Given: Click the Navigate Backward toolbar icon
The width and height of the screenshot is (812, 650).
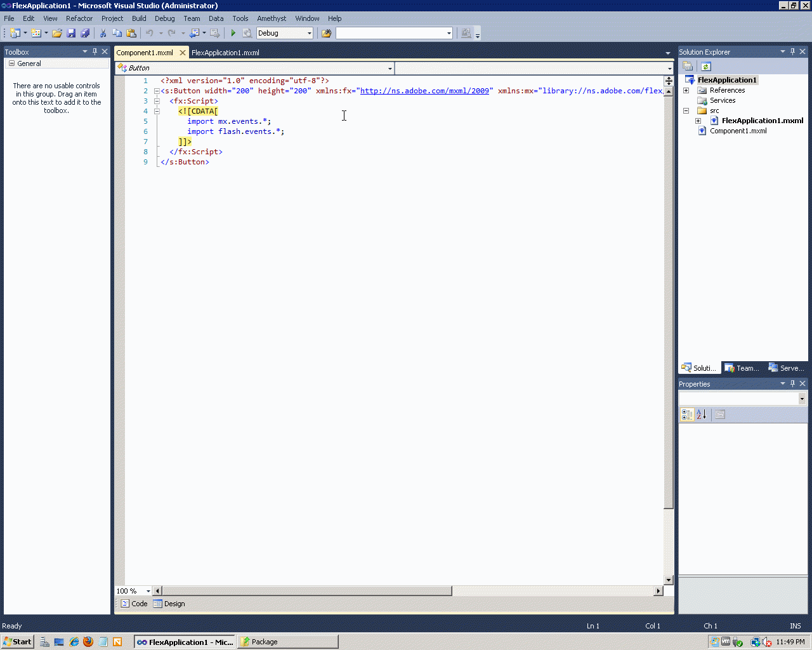Looking at the screenshot, I should point(194,33).
